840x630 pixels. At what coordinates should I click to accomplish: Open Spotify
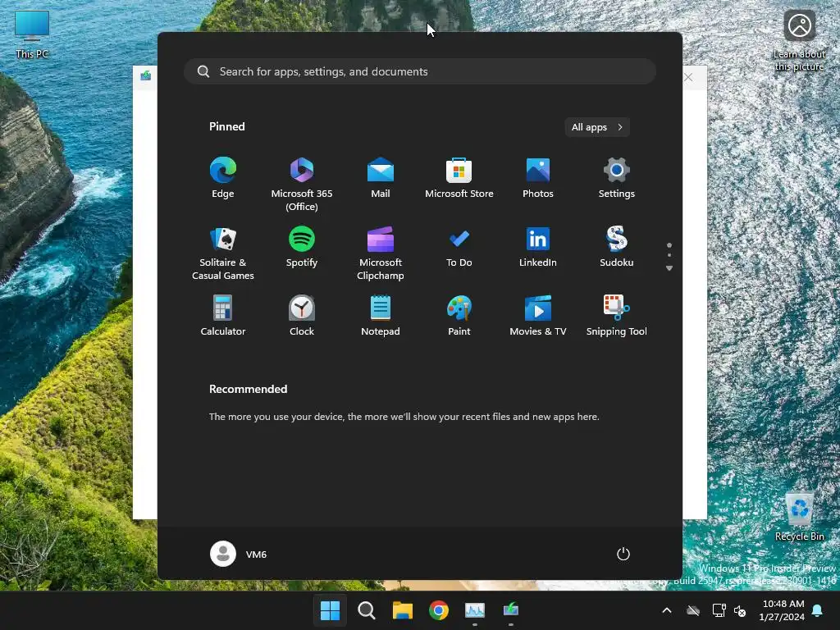[x=302, y=248]
